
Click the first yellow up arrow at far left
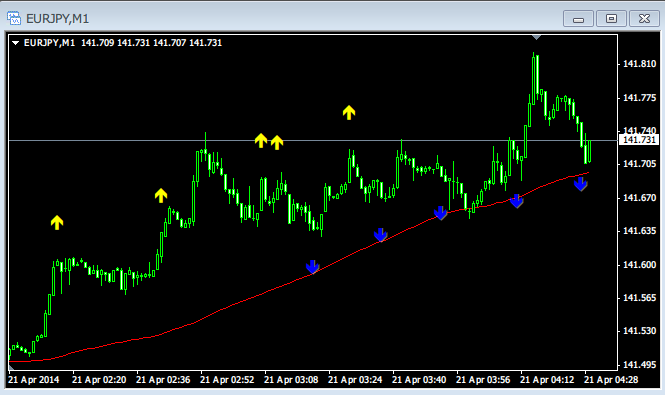point(57,222)
